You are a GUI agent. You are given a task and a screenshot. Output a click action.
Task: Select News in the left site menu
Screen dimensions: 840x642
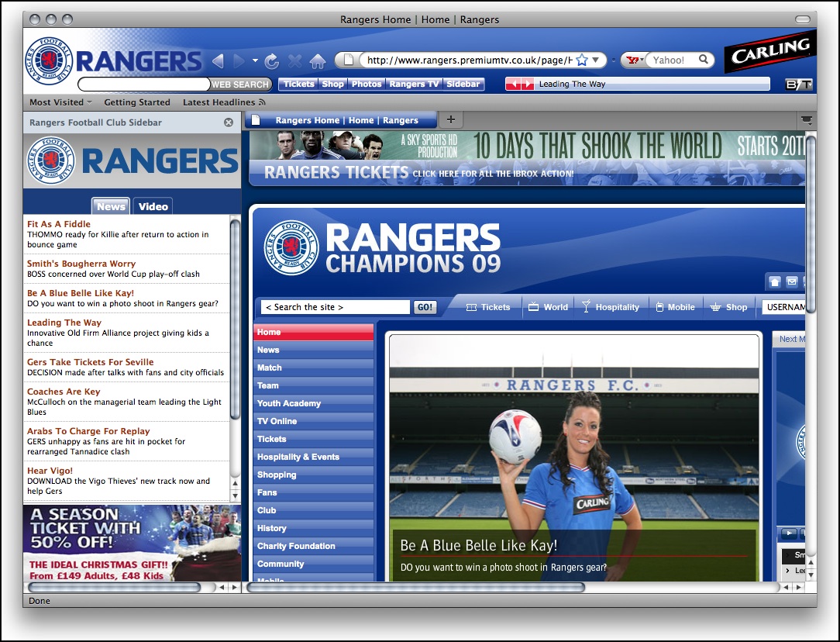point(313,350)
